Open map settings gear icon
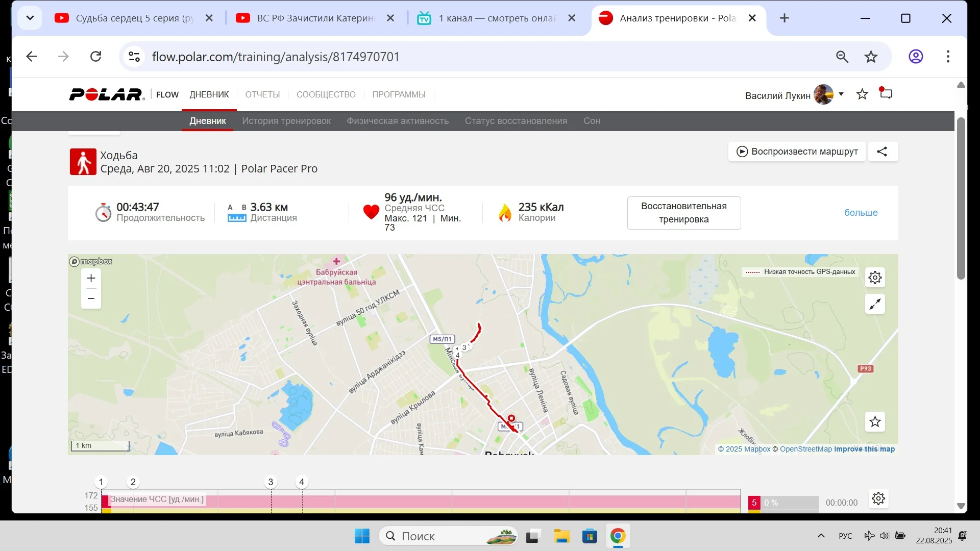The width and height of the screenshot is (980, 551). click(x=875, y=278)
